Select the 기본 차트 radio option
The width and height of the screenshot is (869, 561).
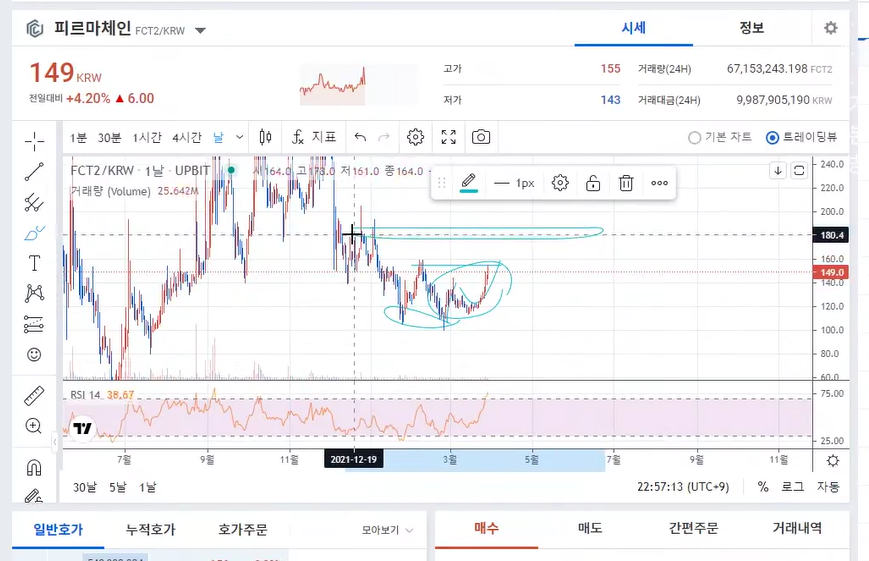click(x=719, y=137)
